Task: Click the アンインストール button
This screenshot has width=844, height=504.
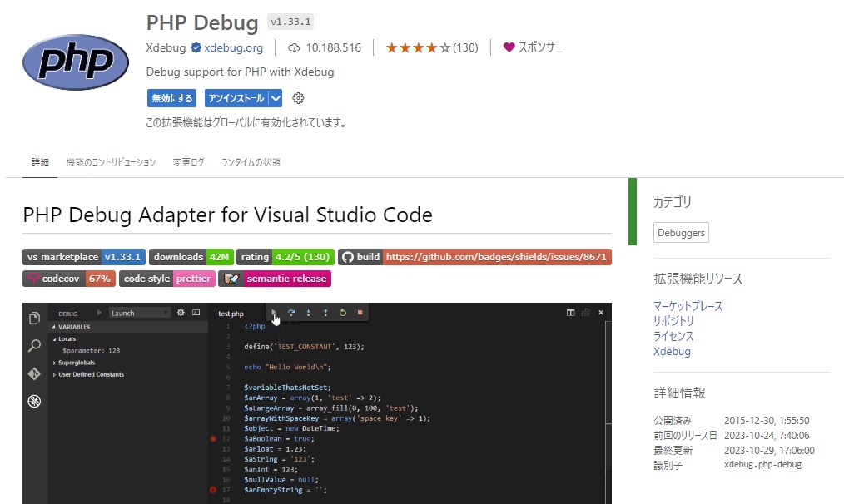Action: pyautogui.click(x=236, y=98)
